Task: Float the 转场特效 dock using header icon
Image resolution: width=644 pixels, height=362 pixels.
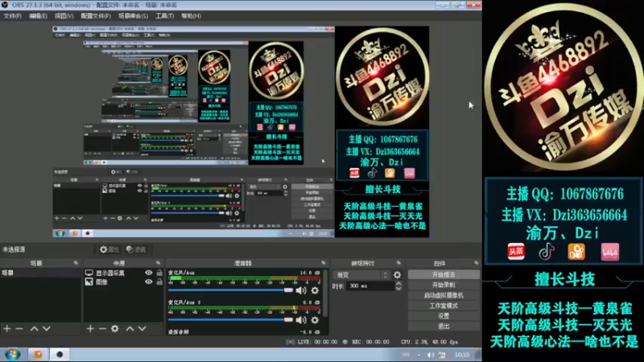Action: 398,263
